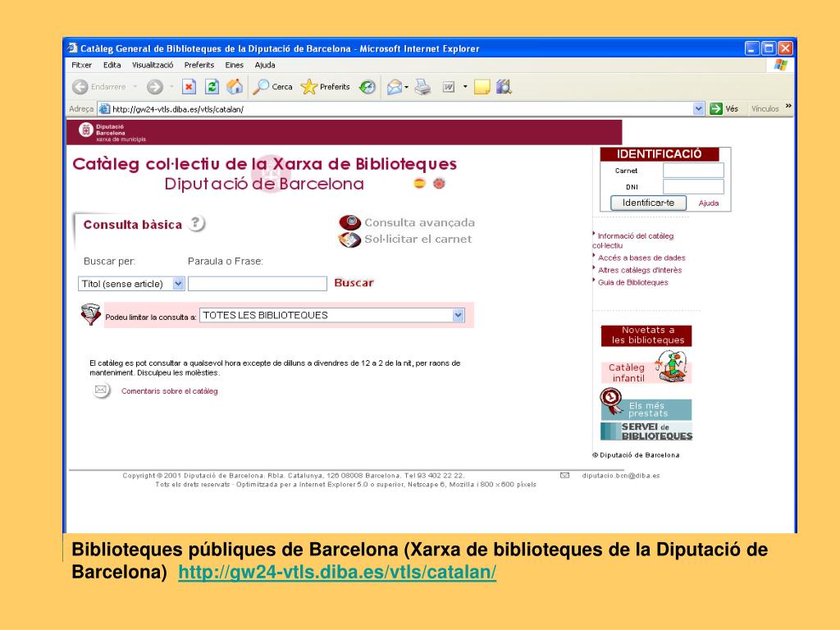The height and width of the screenshot is (630, 840).
Task: Click diputacio.bcn@diba.es email link
Action: pyautogui.click(x=621, y=475)
